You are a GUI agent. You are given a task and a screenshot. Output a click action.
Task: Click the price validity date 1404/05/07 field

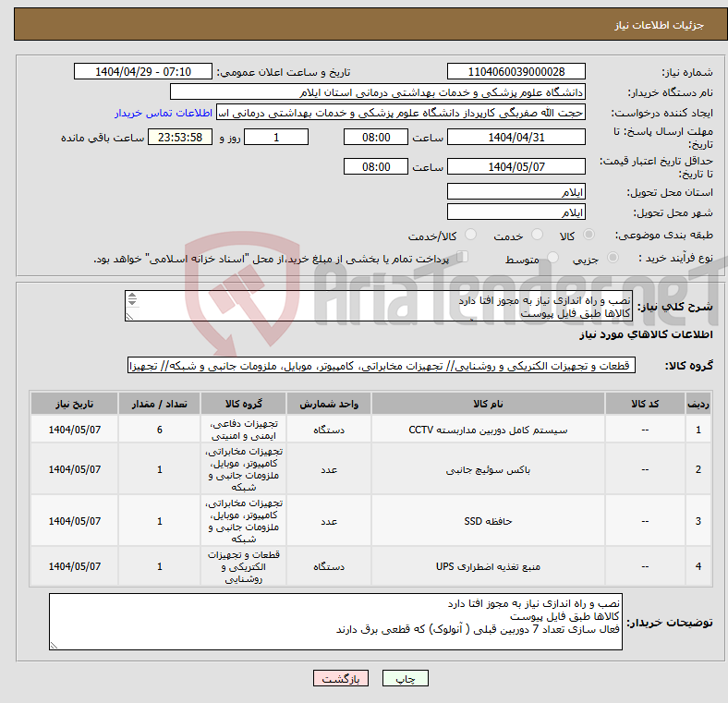[516, 166]
